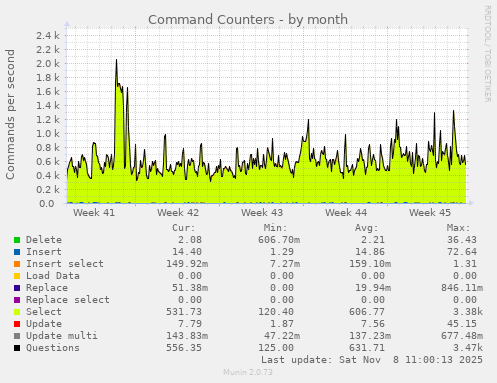Viewport: 497px width, 383px height.
Task: Click the 'Questions' legend label
Action: [x=53, y=348]
